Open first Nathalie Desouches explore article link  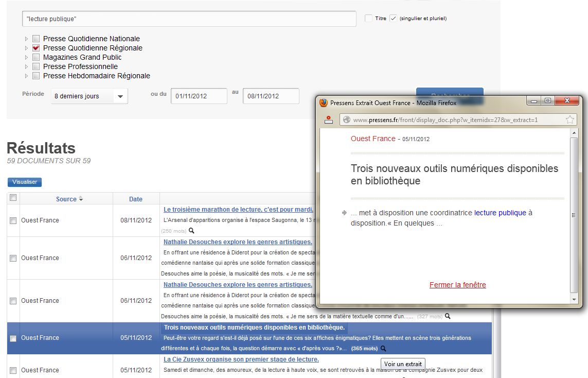[238, 242]
